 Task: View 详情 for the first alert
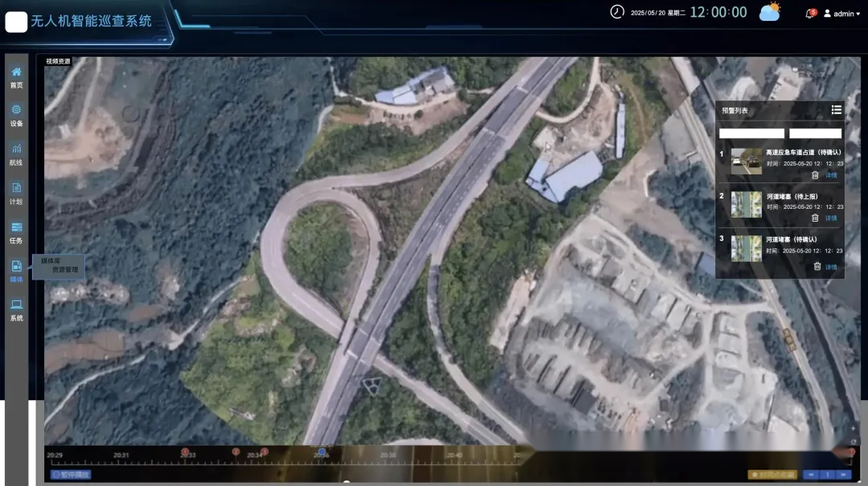pos(831,175)
